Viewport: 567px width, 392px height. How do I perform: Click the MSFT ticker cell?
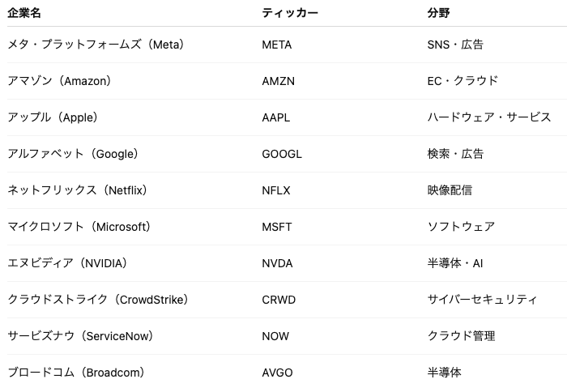pos(276,227)
